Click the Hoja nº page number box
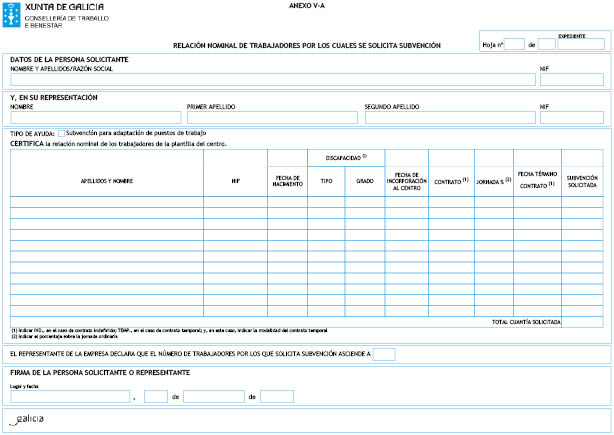This screenshot has width=614, height=435. point(514,44)
